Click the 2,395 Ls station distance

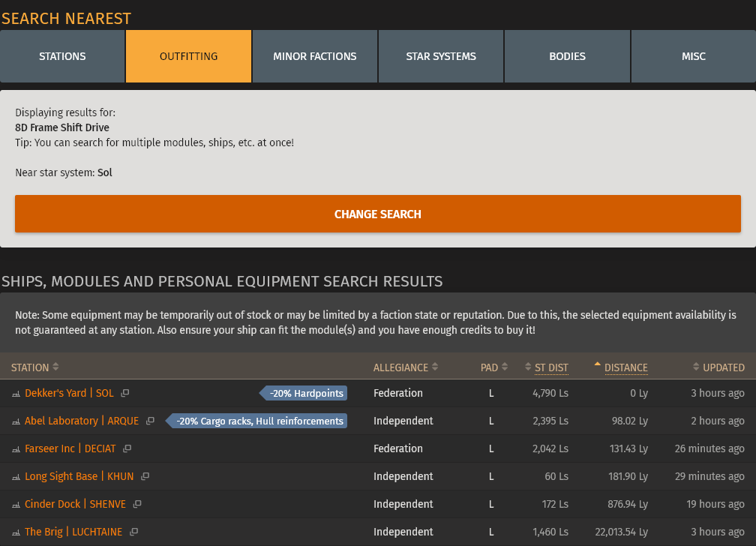pyautogui.click(x=550, y=421)
